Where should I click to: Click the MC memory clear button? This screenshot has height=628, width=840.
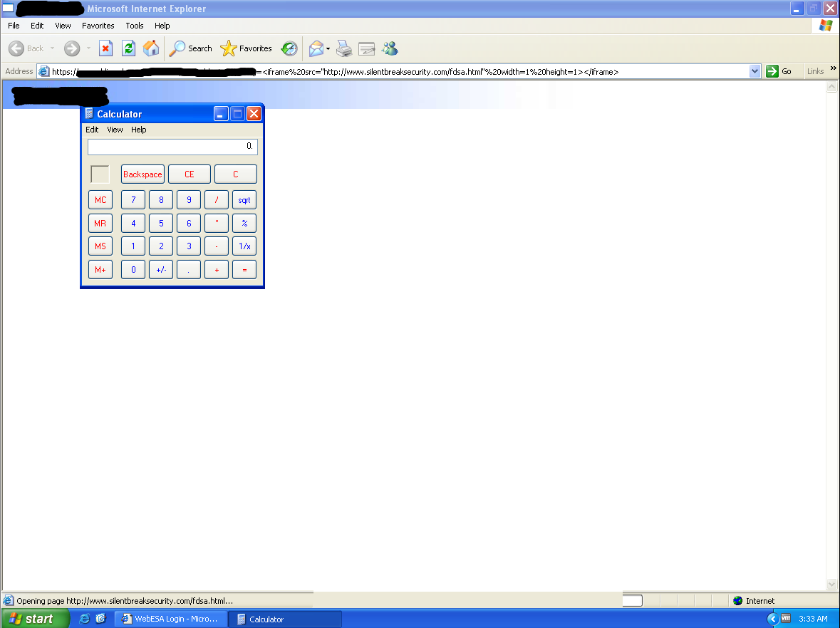click(x=100, y=199)
